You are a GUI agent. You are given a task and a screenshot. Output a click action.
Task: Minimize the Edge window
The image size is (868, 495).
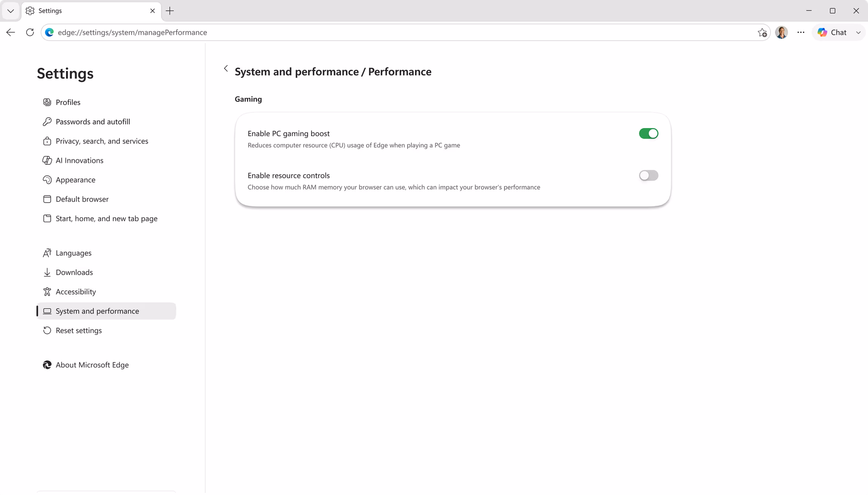click(809, 11)
